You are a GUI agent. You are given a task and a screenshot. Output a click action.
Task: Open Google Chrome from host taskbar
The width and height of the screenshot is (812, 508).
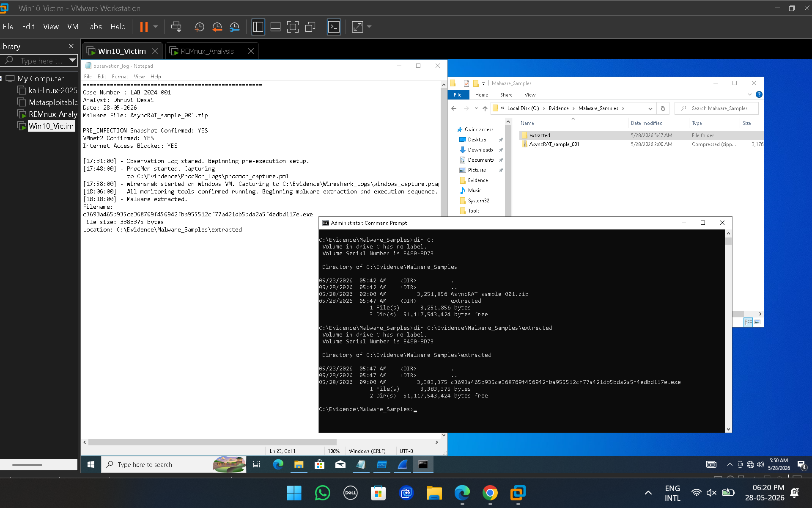point(490,493)
